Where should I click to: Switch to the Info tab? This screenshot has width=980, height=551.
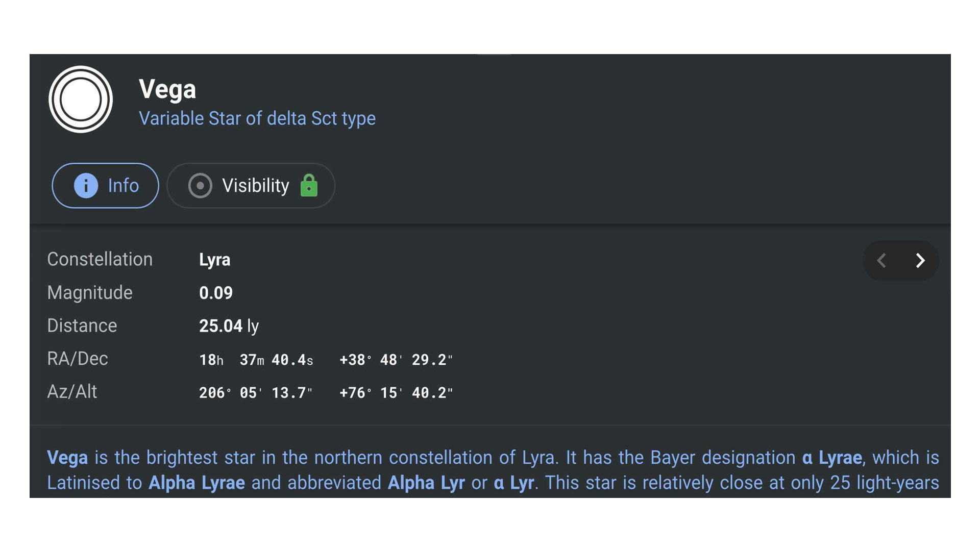pyautogui.click(x=105, y=186)
